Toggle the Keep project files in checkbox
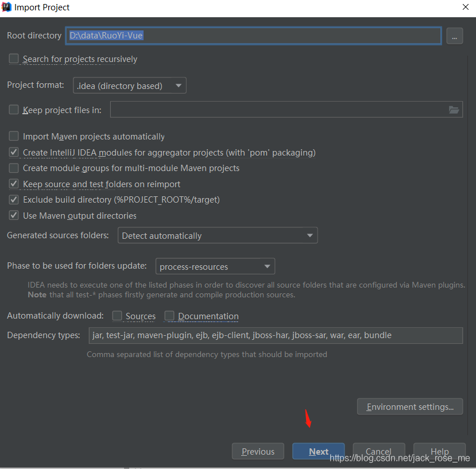Screen dimensions: 476x469 pos(14,110)
